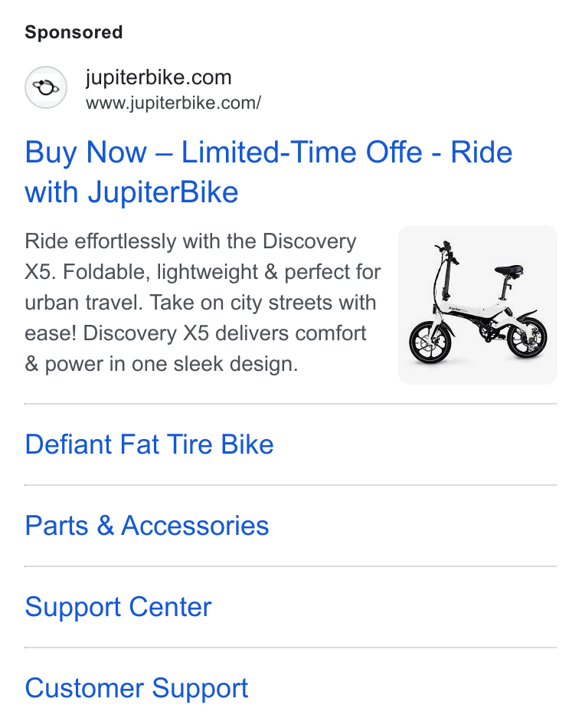The width and height of the screenshot is (582, 728).
Task: Click the 'X5. Foldable, lightweight & perfect for' line
Action: click(x=203, y=272)
